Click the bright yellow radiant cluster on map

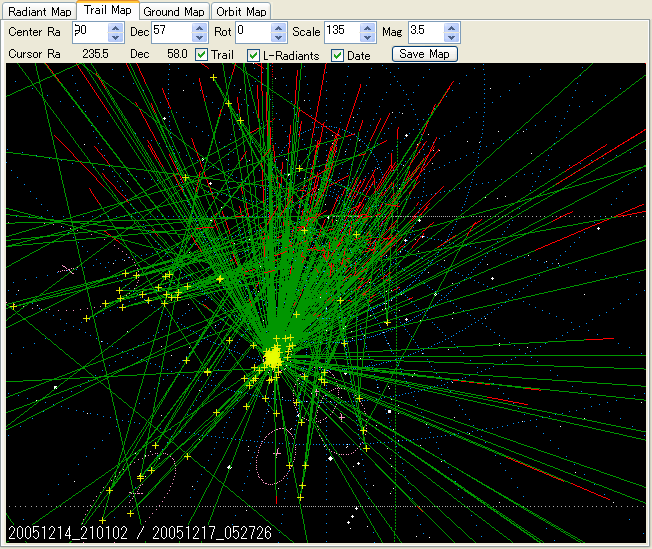(x=272, y=357)
